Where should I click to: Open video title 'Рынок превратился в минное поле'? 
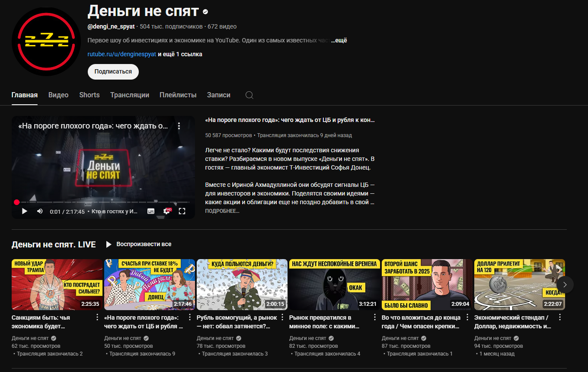324,322
